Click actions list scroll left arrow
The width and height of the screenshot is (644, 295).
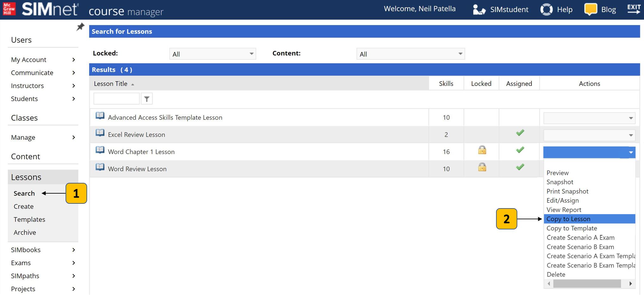coord(549,284)
